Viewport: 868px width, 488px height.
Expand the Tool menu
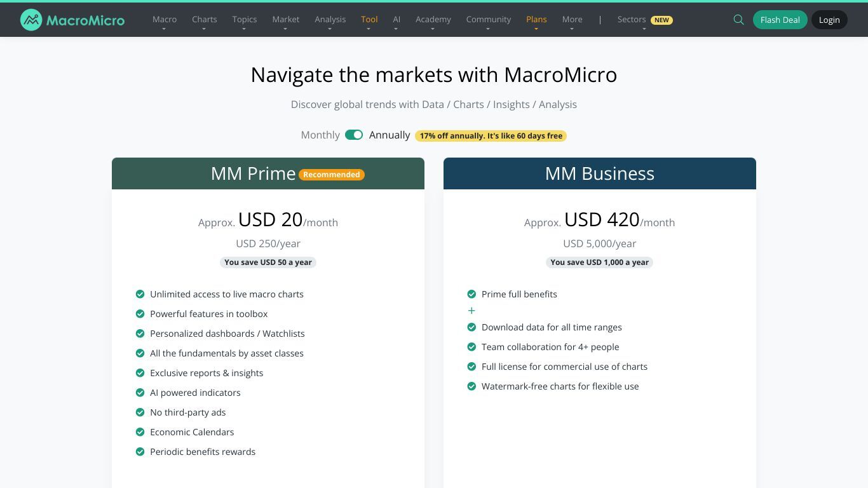click(x=369, y=20)
